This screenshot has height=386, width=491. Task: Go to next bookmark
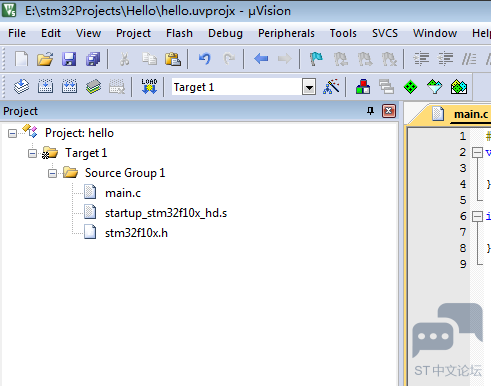pyautogui.click(x=365, y=59)
